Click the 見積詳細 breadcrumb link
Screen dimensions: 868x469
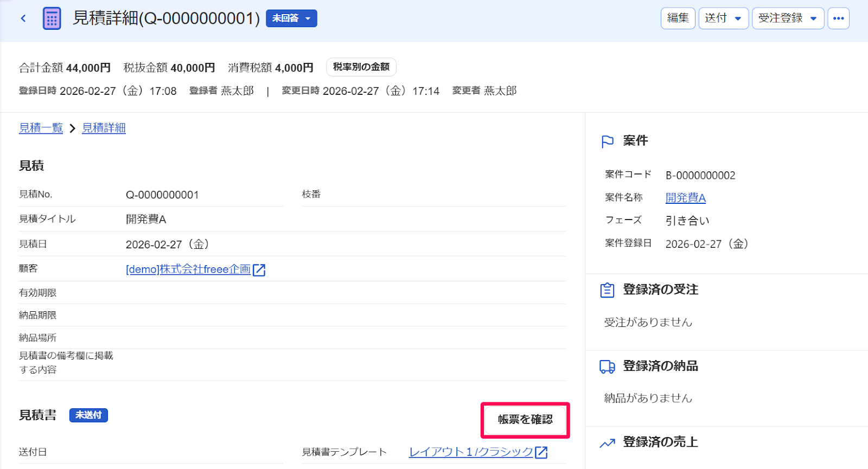click(x=104, y=128)
